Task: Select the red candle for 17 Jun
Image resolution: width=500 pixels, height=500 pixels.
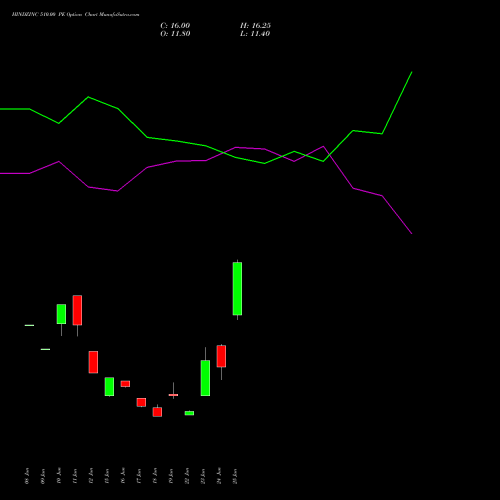Action: pyautogui.click(x=141, y=402)
